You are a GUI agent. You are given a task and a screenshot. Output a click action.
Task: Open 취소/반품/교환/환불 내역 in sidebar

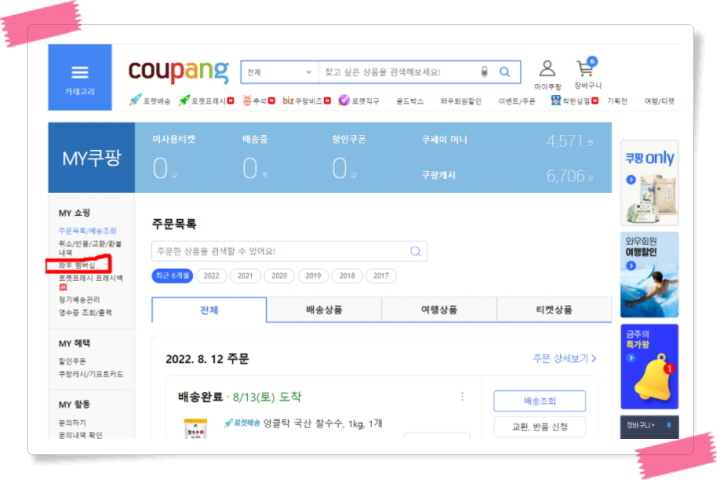(90, 248)
